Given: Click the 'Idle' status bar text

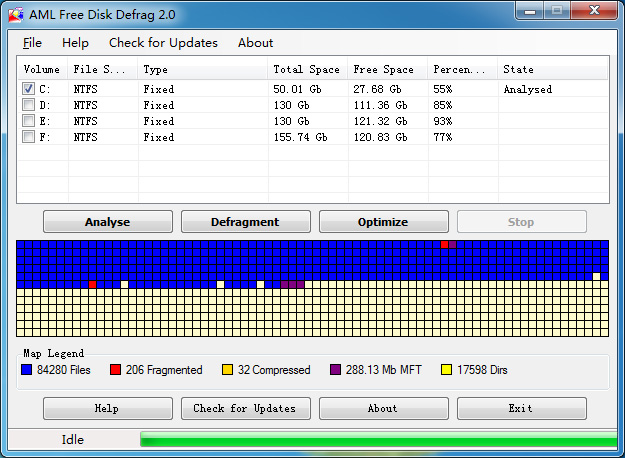Looking at the screenshot, I should pyautogui.click(x=73, y=439).
